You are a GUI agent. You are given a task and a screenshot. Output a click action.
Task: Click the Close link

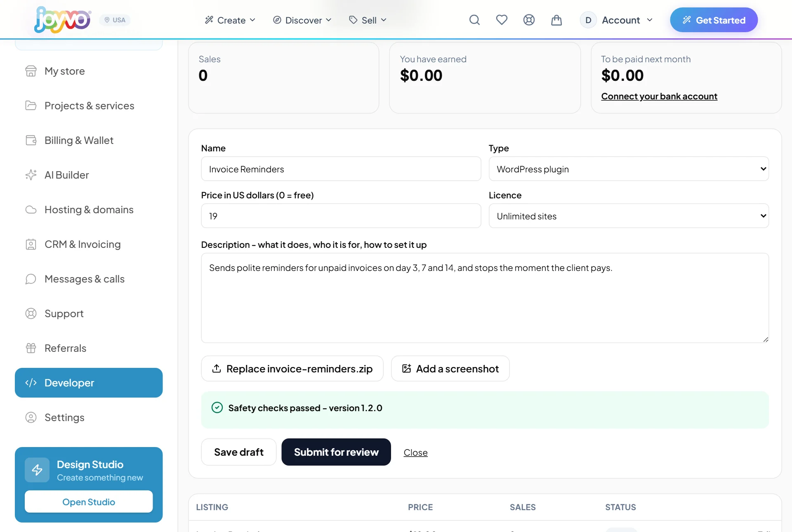click(415, 452)
